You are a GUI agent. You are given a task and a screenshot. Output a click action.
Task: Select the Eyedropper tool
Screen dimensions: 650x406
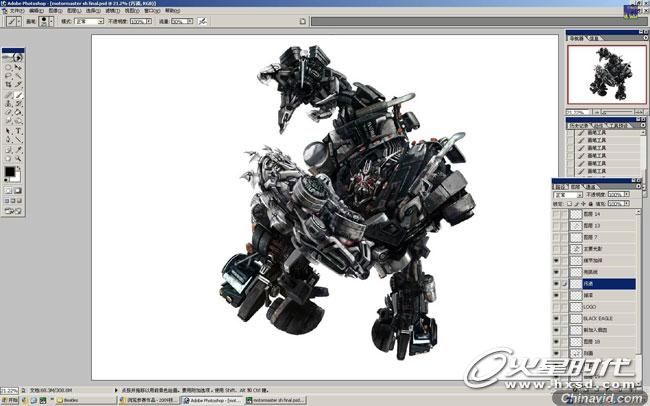click(18, 150)
